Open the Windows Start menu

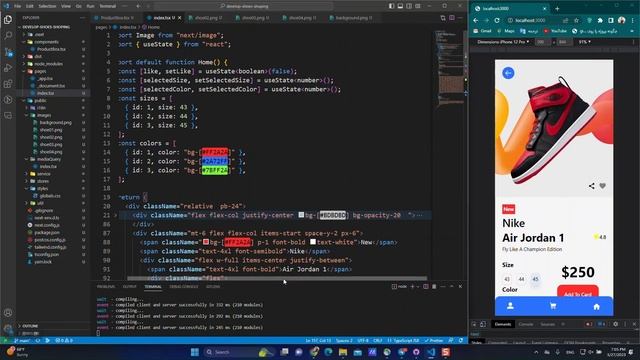point(195,352)
